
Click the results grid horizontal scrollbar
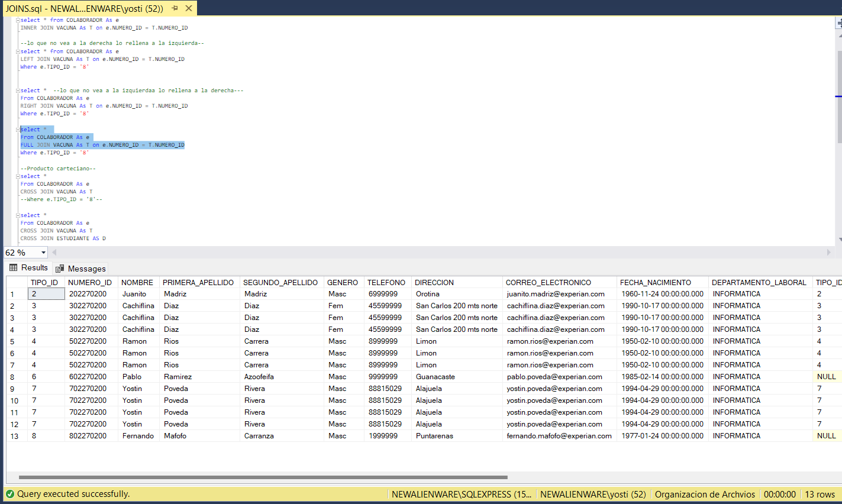pos(263,477)
